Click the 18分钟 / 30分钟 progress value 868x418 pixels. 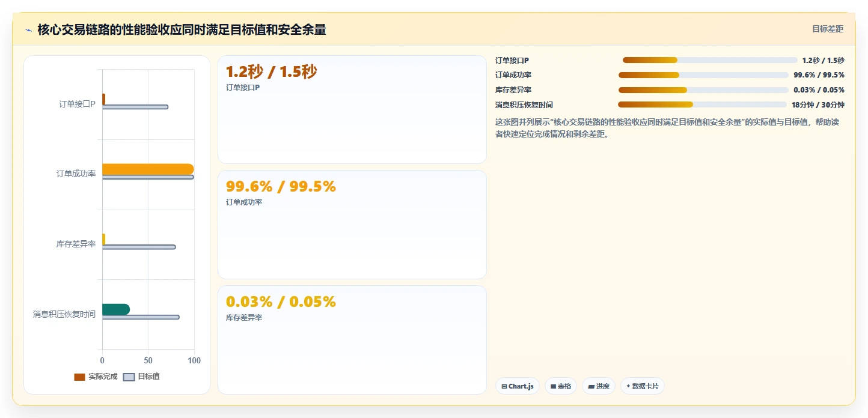[818, 105]
